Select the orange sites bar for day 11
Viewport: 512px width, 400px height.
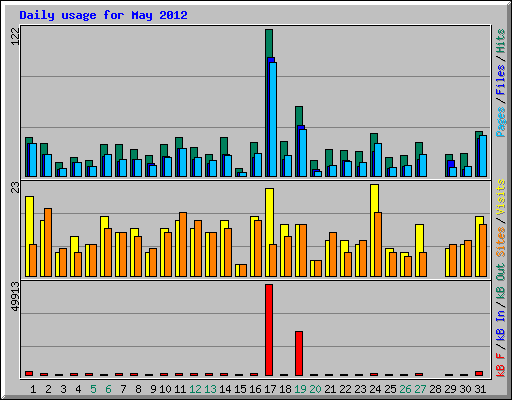183,244
